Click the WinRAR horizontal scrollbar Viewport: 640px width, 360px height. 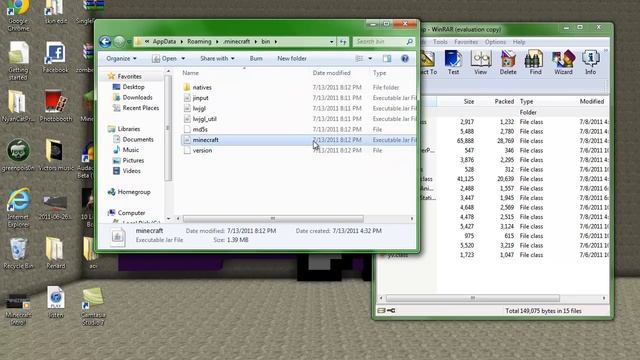click(472, 298)
